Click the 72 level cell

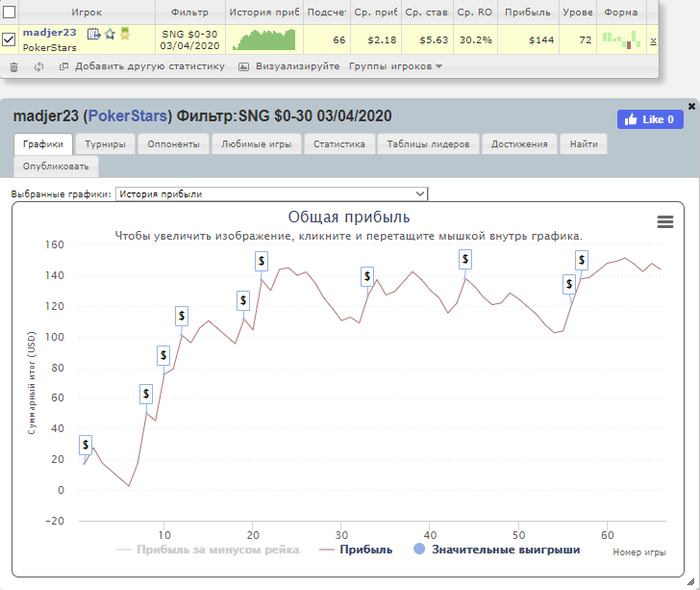pyautogui.click(x=578, y=40)
